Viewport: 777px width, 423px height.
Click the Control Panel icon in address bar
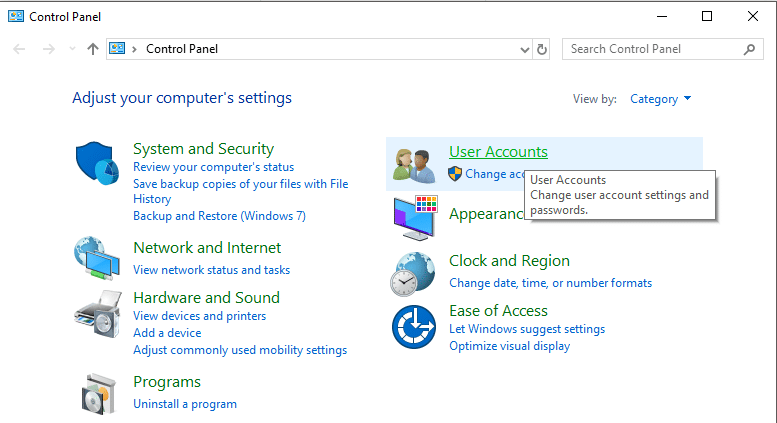(x=117, y=49)
